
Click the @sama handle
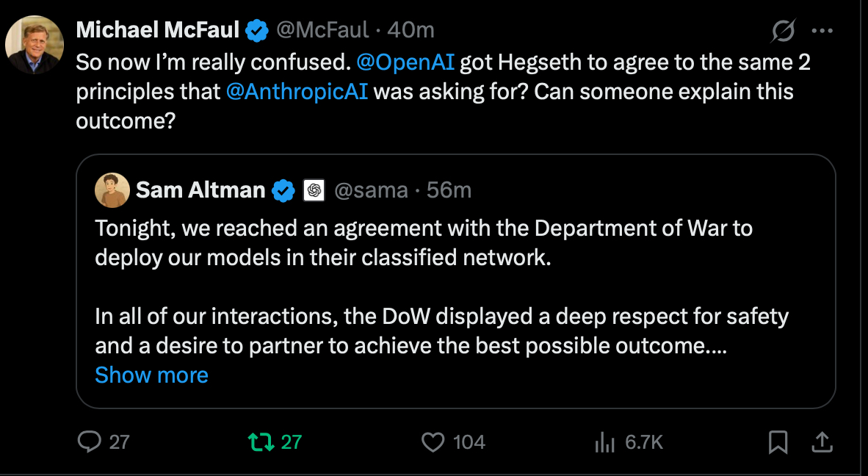point(371,191)
